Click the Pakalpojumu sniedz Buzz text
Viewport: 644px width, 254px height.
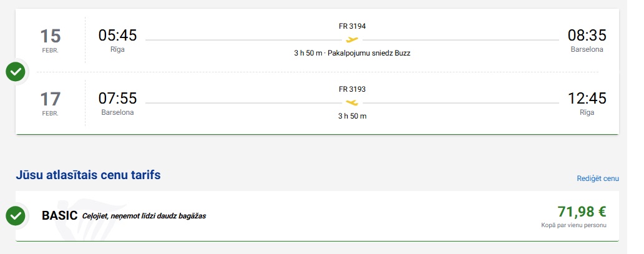[x=369, y=53]
